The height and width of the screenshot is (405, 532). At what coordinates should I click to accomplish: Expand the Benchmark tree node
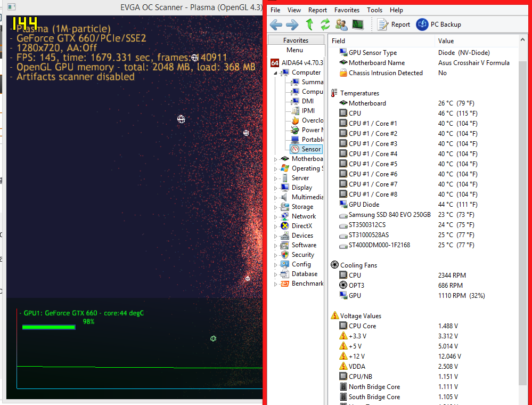275,284
